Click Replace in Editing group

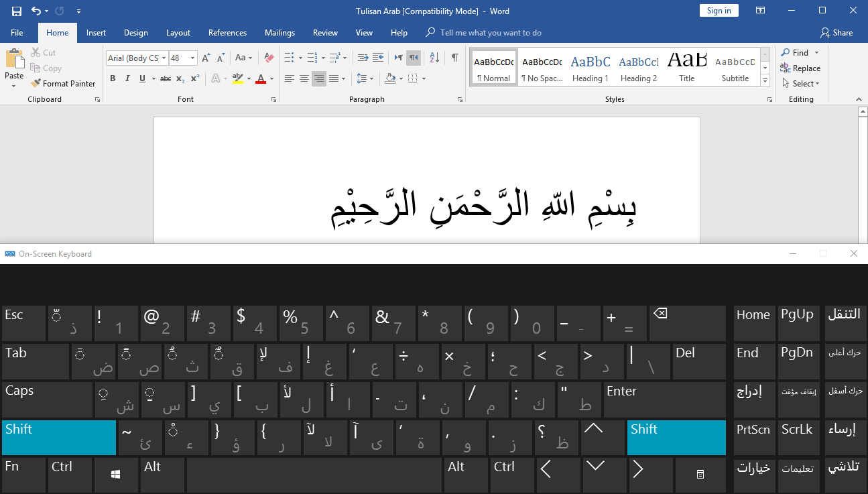click(x=800, y=68)
